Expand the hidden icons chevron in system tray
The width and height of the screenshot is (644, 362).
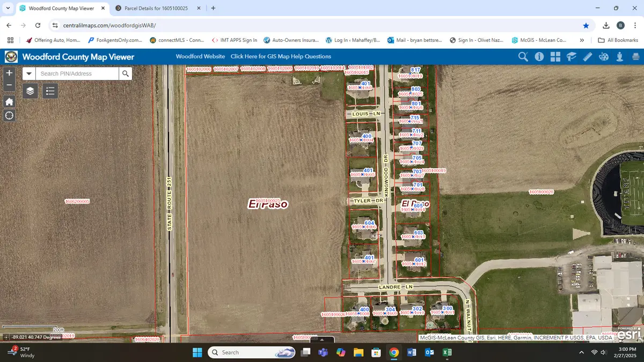tap(581, 352)
